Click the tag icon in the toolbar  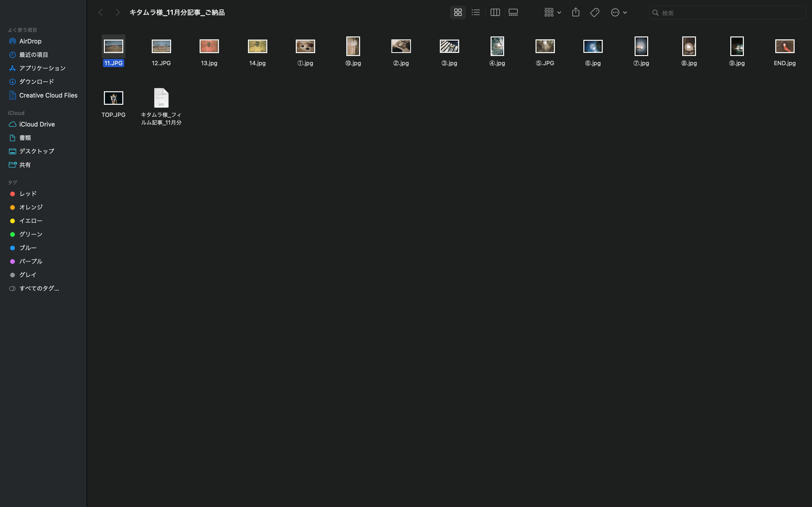[x=594, y=12]
